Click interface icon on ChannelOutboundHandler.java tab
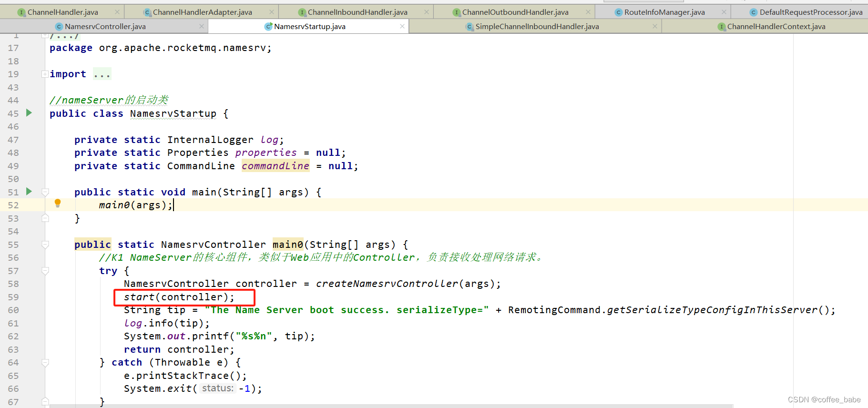Screen dimensions: 868x408 [457, 12]
